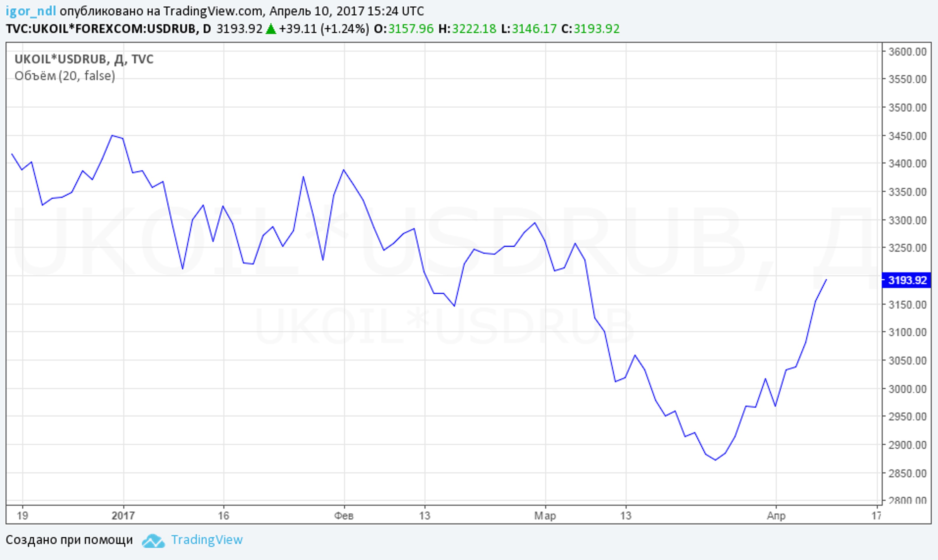Click the 16 date label on time axis

[x=223, y=515]
